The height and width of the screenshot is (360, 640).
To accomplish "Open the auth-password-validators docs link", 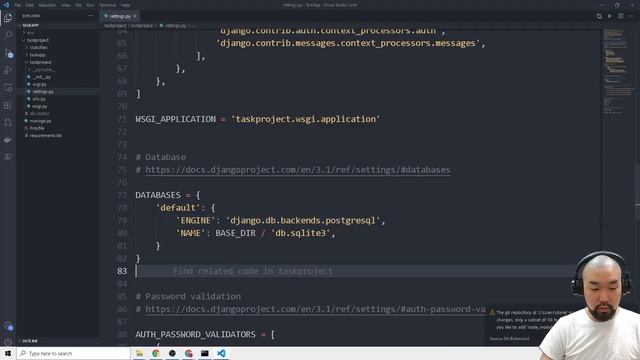I will [x=316, y=309].
